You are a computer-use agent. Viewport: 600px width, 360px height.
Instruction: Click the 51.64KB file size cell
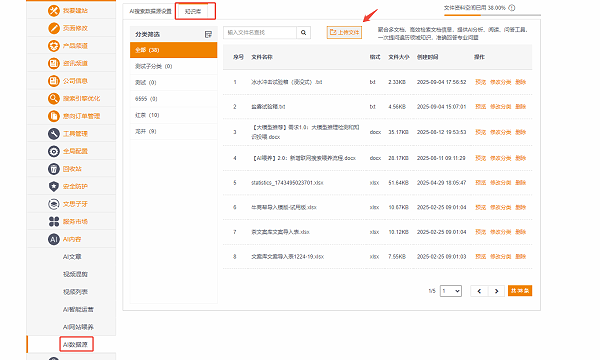coord(398,183)
